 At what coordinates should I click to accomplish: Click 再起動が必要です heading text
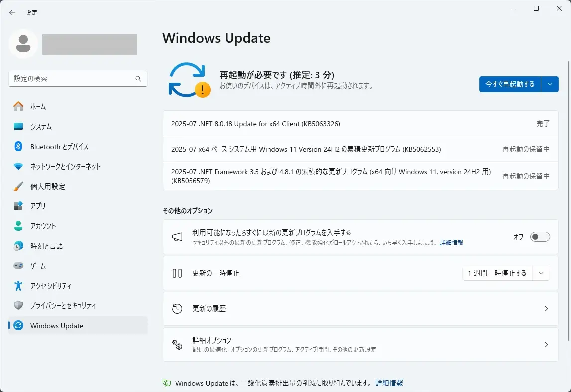pyautogui.click(x=277, y=75)
